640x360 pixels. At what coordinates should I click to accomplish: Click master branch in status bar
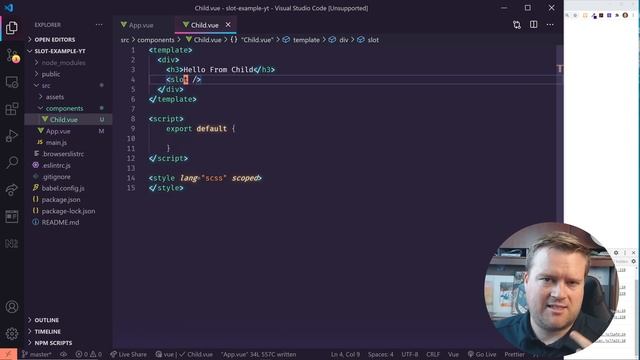click(x=37, y=354)
